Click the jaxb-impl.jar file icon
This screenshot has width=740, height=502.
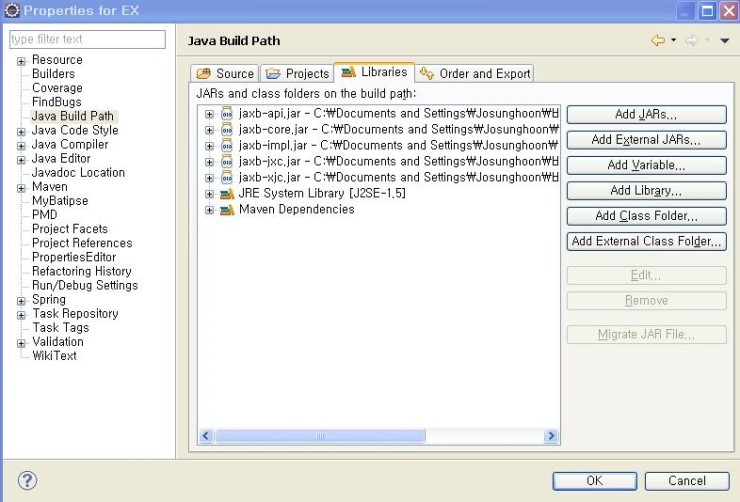(x=227, y=146)
